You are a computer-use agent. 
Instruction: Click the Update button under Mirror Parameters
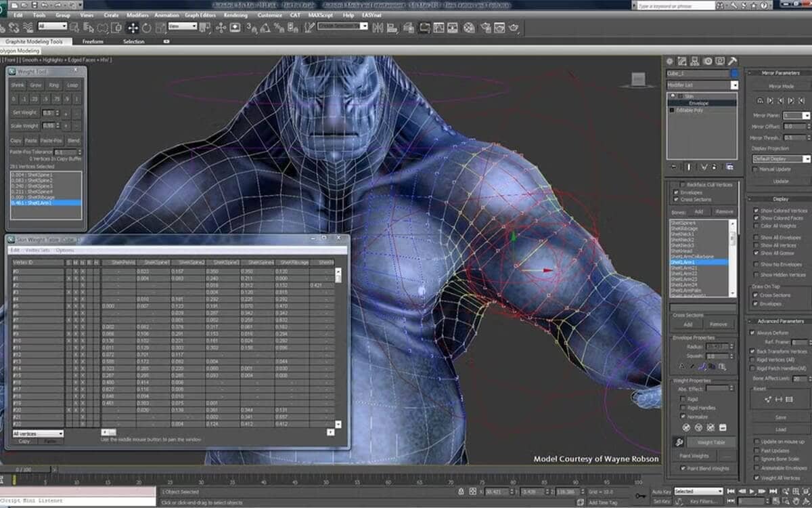pos(781,181)
